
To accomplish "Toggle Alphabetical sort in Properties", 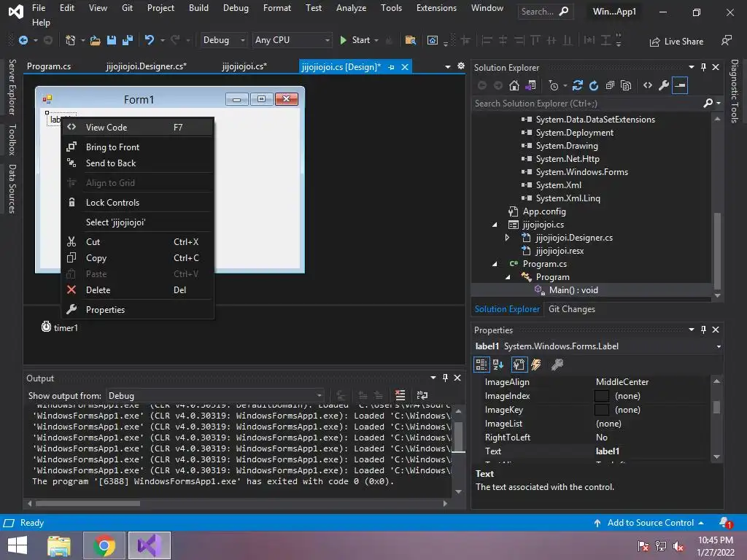I will pyautogui.click(x=499, y=365).
